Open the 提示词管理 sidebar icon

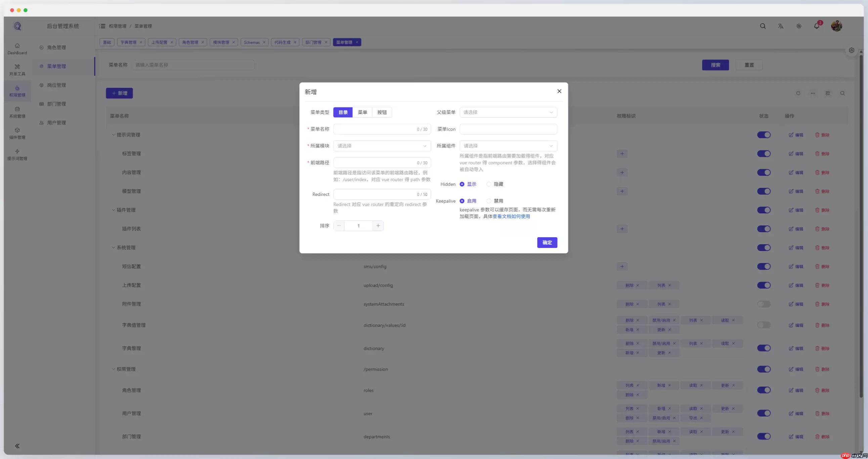[17, 155]
